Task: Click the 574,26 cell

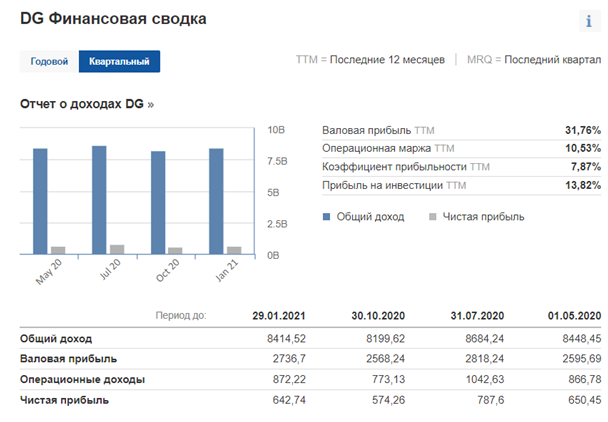Action: pyautogui.click(x=389, y=400)
